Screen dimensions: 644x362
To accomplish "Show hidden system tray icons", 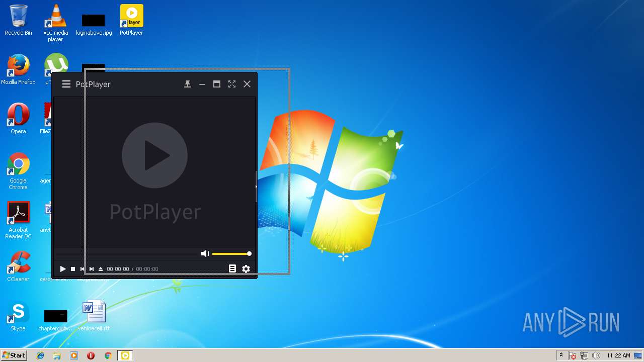I will (561, 355).
